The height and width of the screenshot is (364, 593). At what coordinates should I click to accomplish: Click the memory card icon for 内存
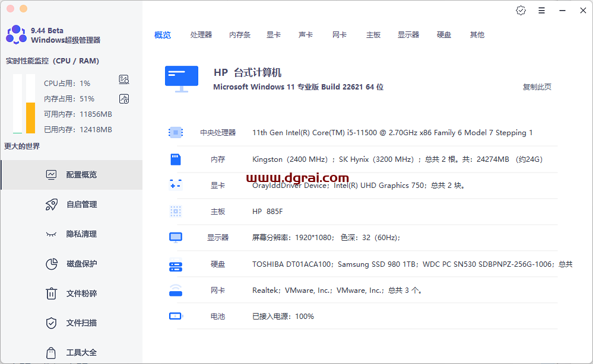pyautogui.click(x=176, y=159)
